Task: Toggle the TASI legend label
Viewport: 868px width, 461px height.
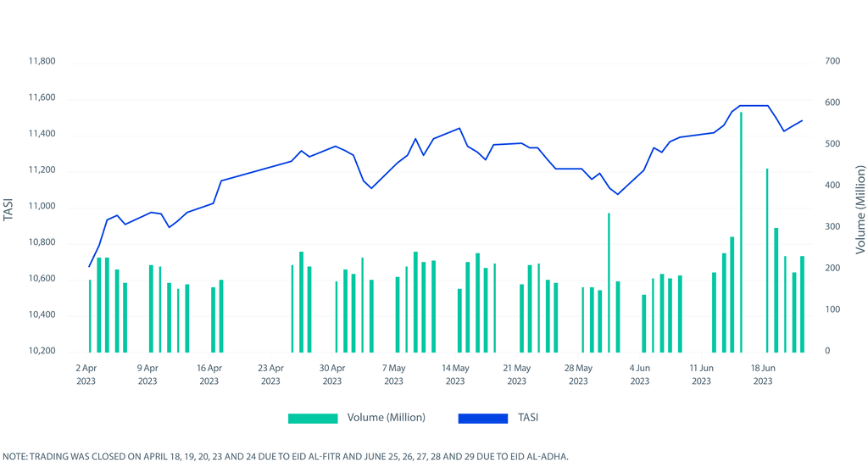Action: pos(528,418)
